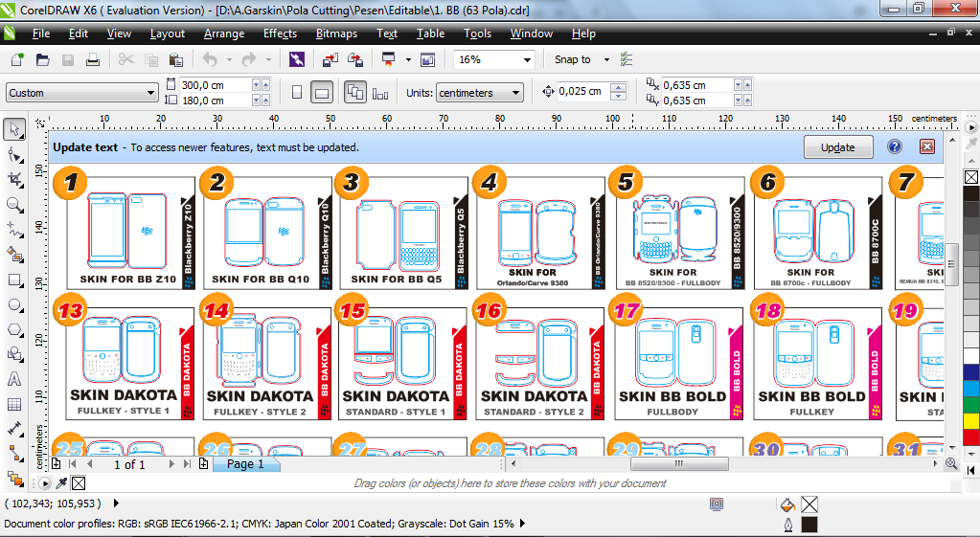Click the SKIN FOR BB Z10 thumbnail
Screen dimensions: 980x537
[x=130, y=233]
